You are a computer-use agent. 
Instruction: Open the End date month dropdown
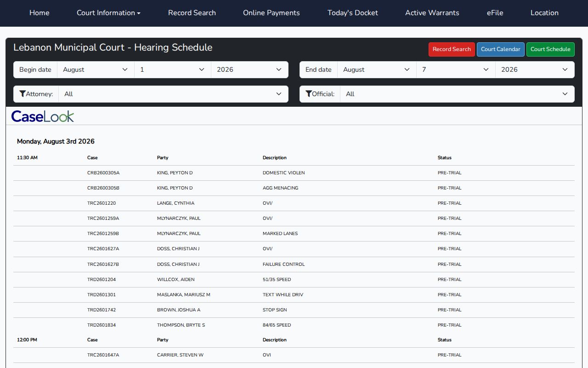point(377,69)
